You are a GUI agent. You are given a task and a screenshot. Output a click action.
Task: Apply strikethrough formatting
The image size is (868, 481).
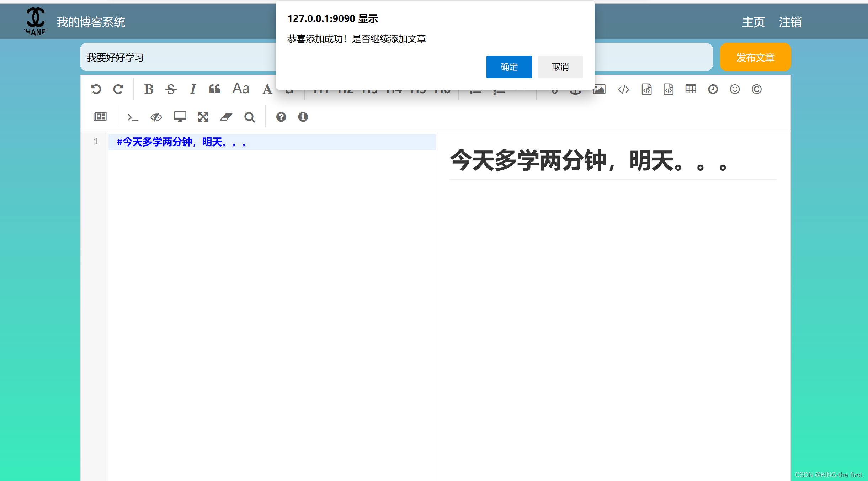pyautogui.click(x=171, y=89)
